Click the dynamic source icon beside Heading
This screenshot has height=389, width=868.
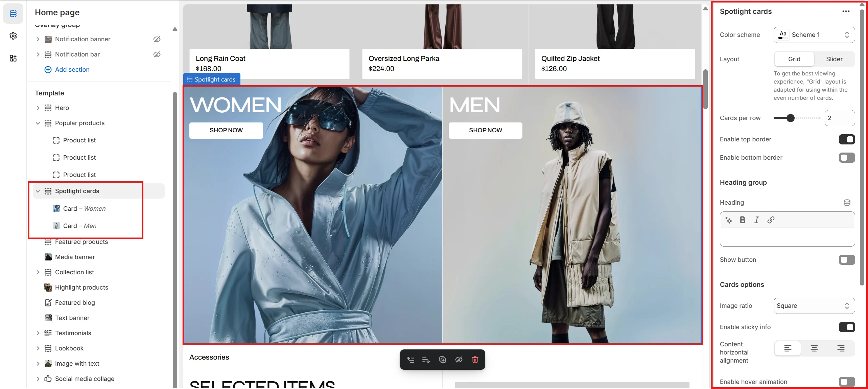847,203
